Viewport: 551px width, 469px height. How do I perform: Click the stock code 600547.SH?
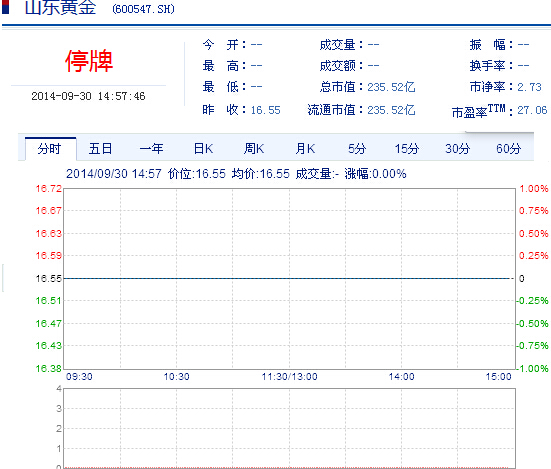coord(143,9)
